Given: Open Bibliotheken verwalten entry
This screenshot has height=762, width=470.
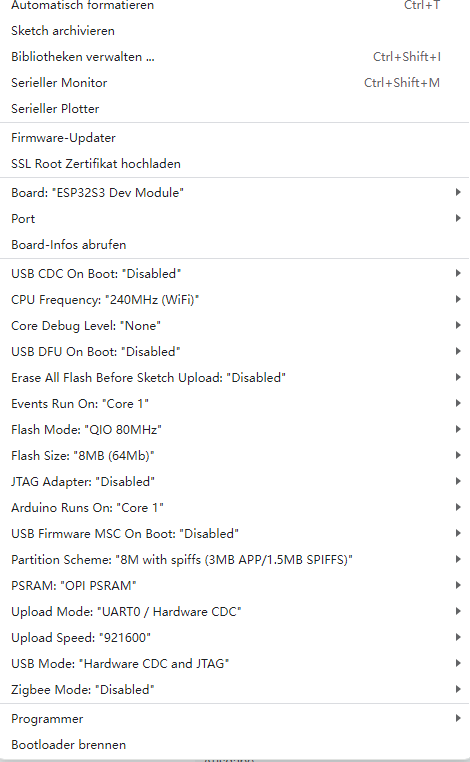Looking at the screenshot, I should point(235,57).
